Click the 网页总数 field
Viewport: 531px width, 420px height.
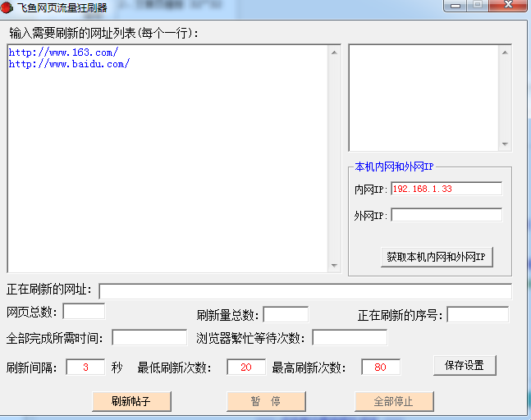point(84,312)
